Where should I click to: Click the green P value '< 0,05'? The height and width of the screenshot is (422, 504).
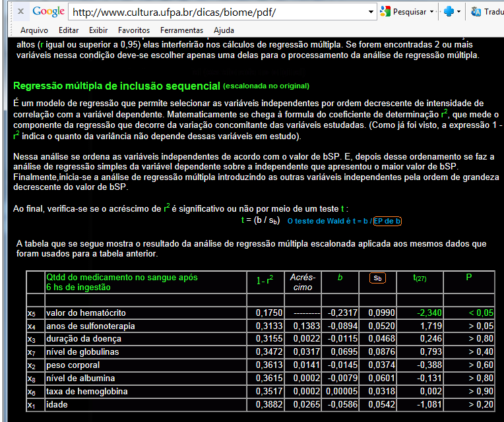(481, 313)
